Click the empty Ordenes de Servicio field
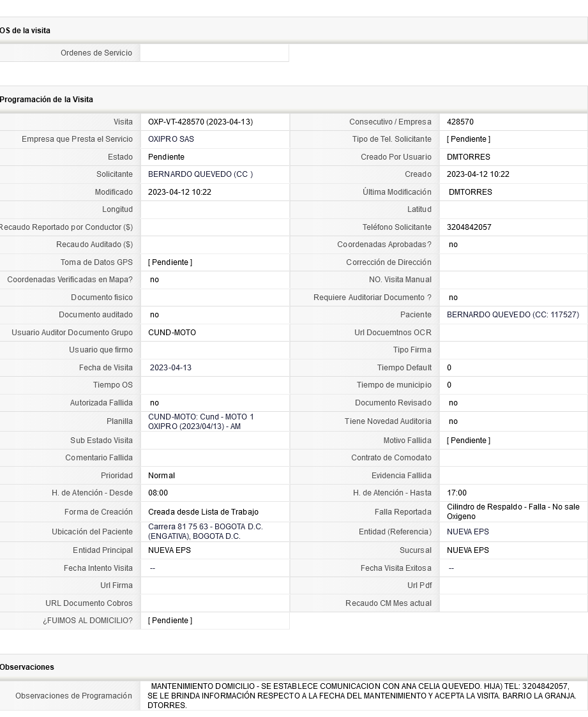 pos(214,53)
